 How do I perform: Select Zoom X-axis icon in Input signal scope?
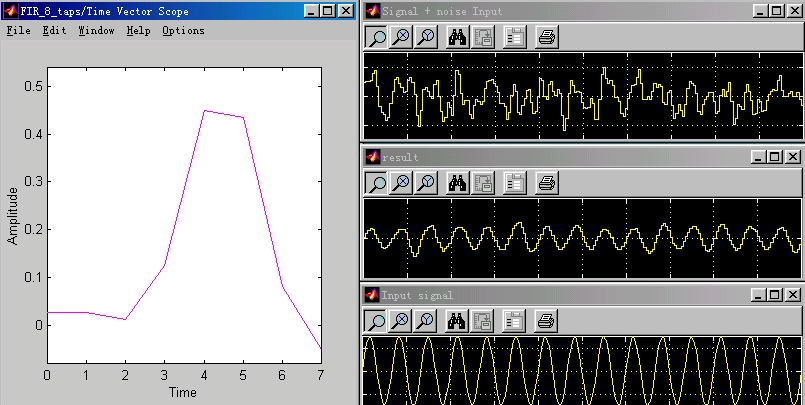pyautogui.click(x=401, y=321)
